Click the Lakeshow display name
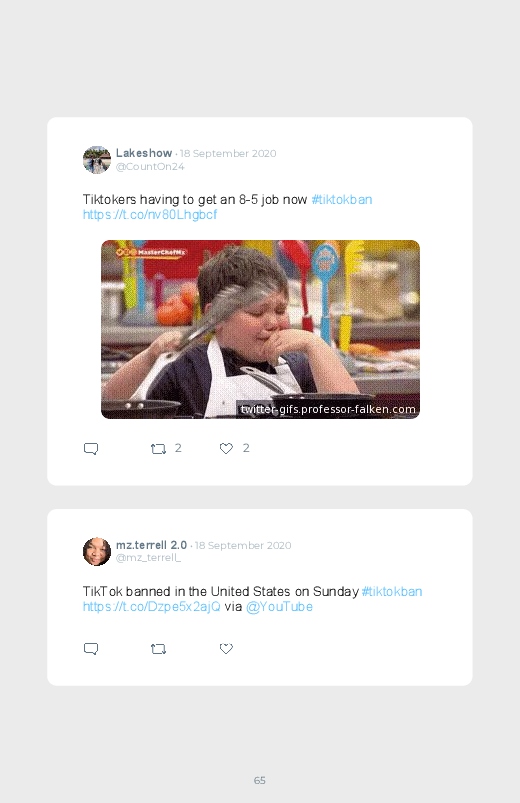Screen dimensions: 520x803 point(144,153)
